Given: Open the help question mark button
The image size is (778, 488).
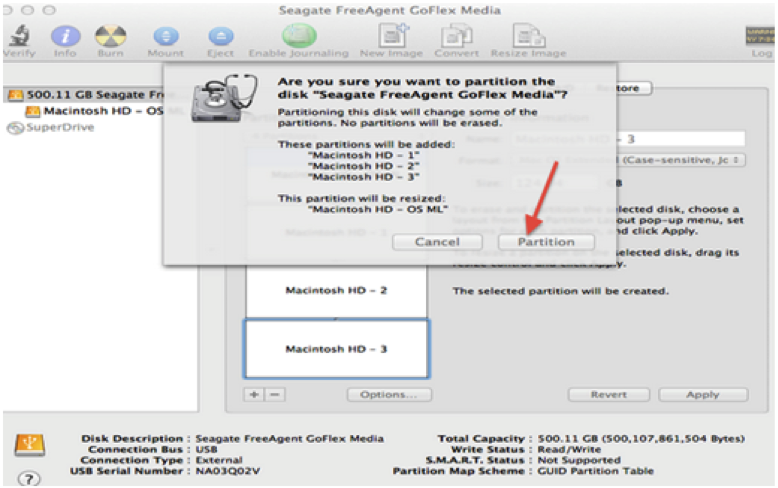Looking at the screenshot, I should point(29,479).
